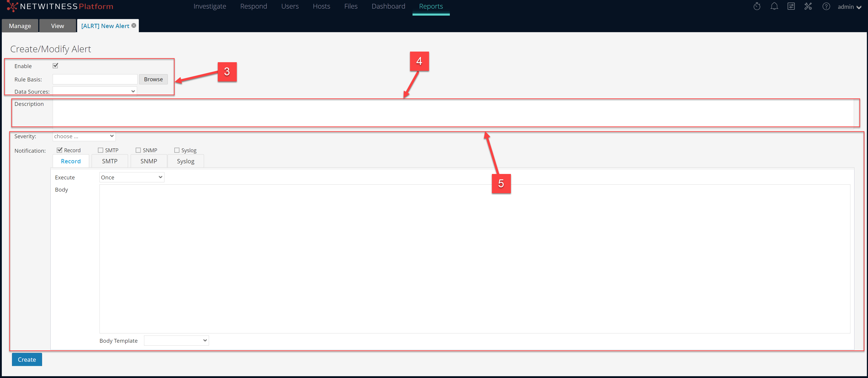Open user preferences sliders icon
868x378 pixels.
pyautogui.click(x=791, y=6)
